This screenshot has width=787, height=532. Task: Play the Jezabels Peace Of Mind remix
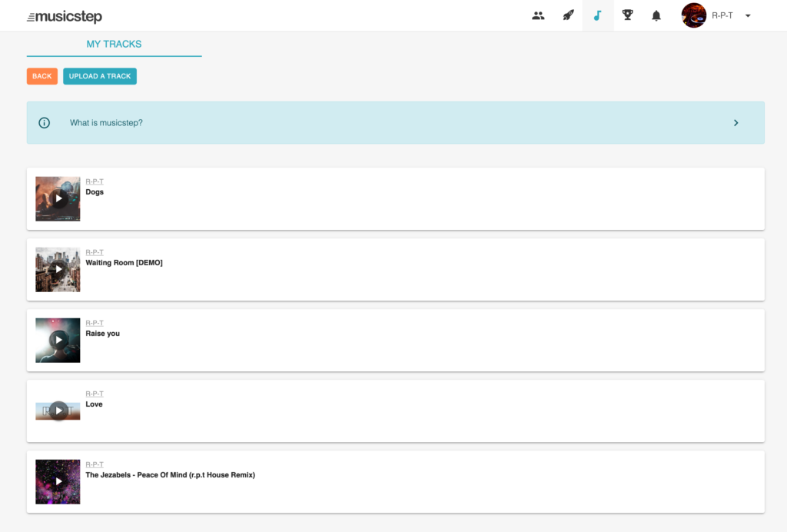[x=58, y=482]
